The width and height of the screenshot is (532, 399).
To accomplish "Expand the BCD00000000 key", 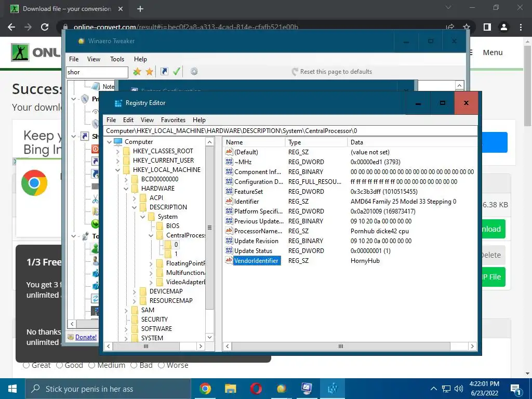I will click(126, 179).
